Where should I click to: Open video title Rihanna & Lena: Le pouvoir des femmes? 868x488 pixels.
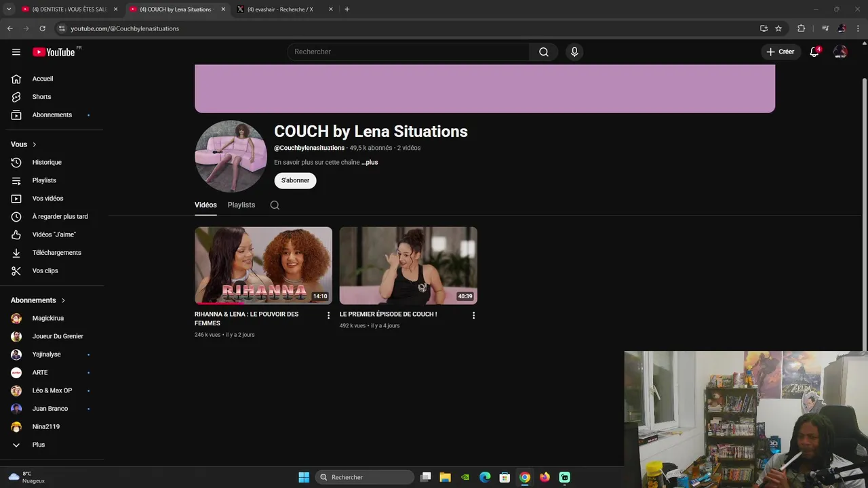tap(246, 319)
